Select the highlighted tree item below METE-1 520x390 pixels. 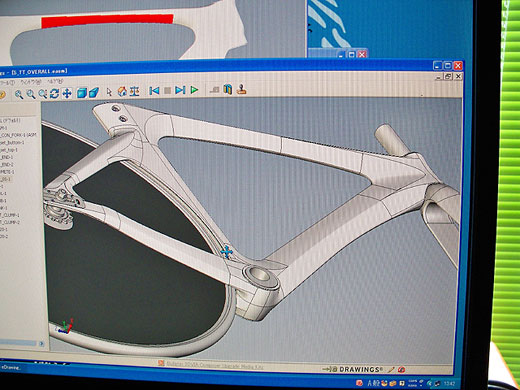pos(6,179)
